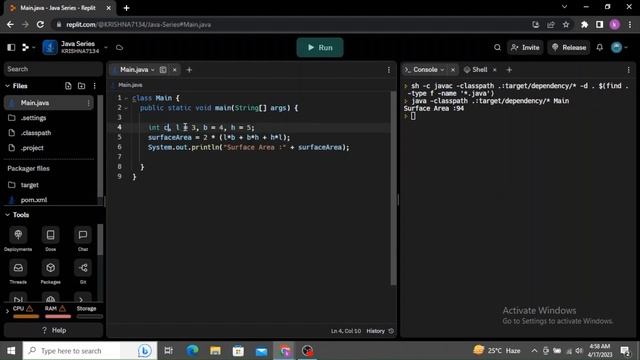
Task: Open File Explorer from the taskbar
Action: pyautogui.click(x=216, y=351)
